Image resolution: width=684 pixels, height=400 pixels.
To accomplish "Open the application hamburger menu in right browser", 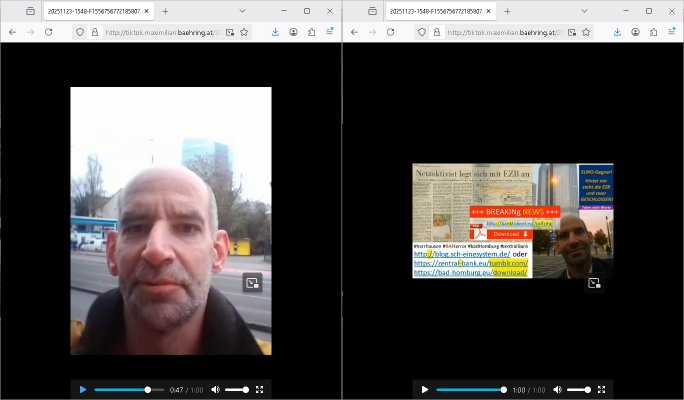I will click(x=671, y=32).
